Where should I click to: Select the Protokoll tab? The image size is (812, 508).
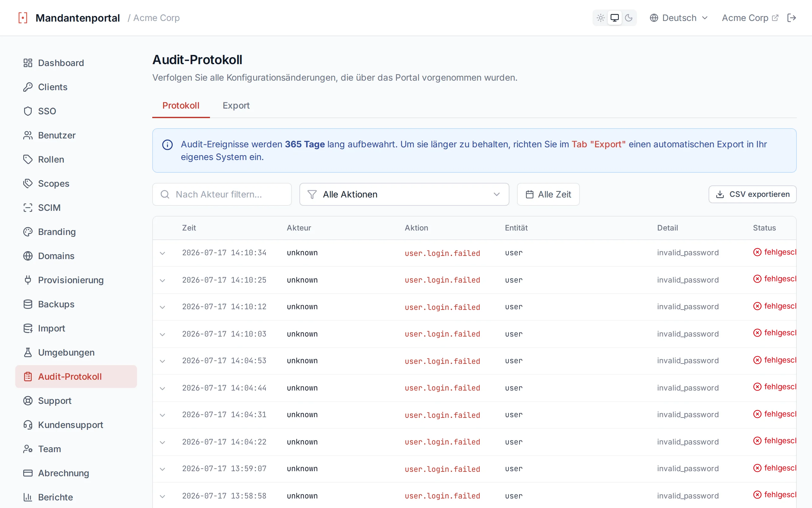(x=181, y=105)
